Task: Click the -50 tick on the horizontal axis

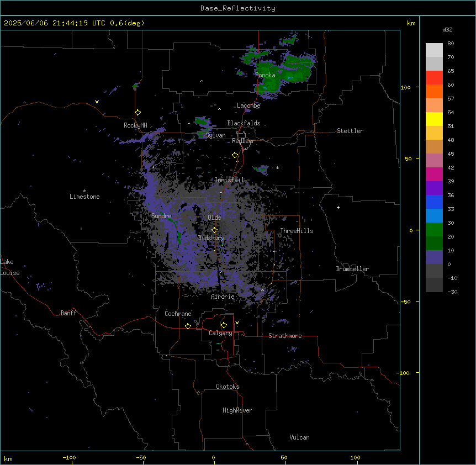Action: [x=141, y=458]
